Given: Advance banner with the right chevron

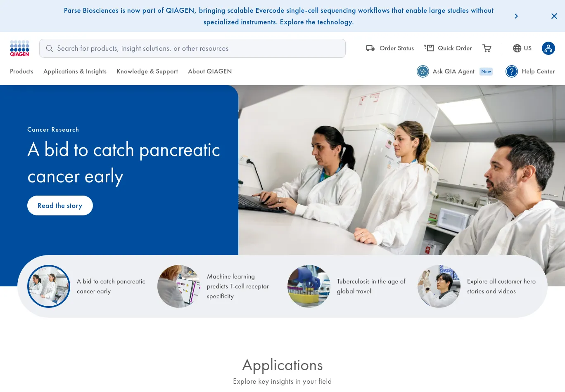Looking at the screenshot, I should click(516, 16).
